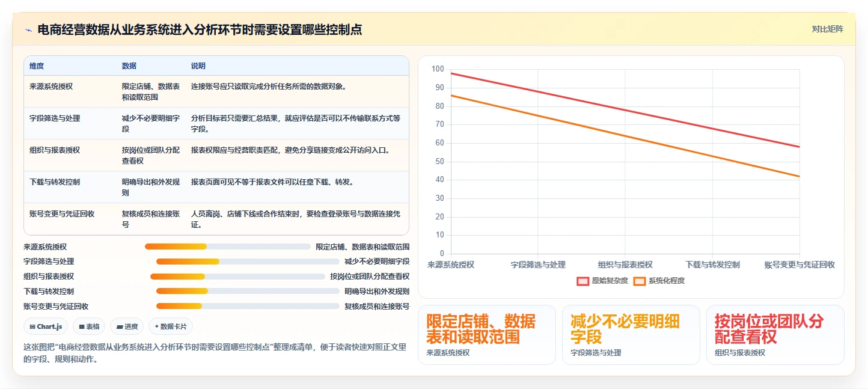This screenshot has width=868, height=389.
Task: Click the lightning icon beside the title
Action: [29, 30]
